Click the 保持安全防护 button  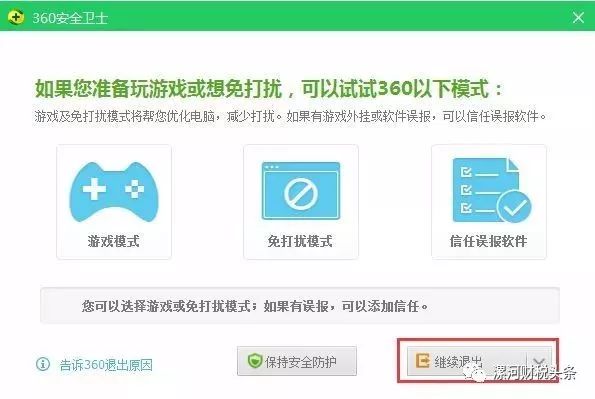(x=297, y=361)
